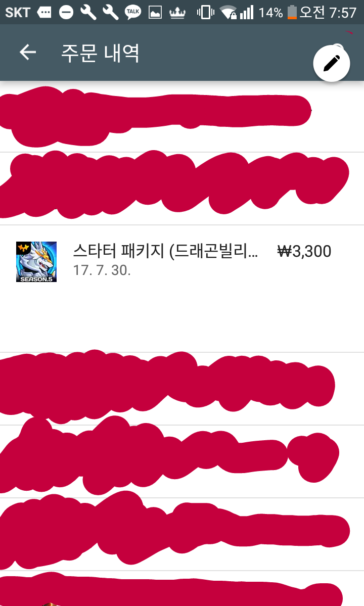Open the Dragon Village game icon thumbnail
Viewport: 364px width, 606px height.
(x=36, y=262)
